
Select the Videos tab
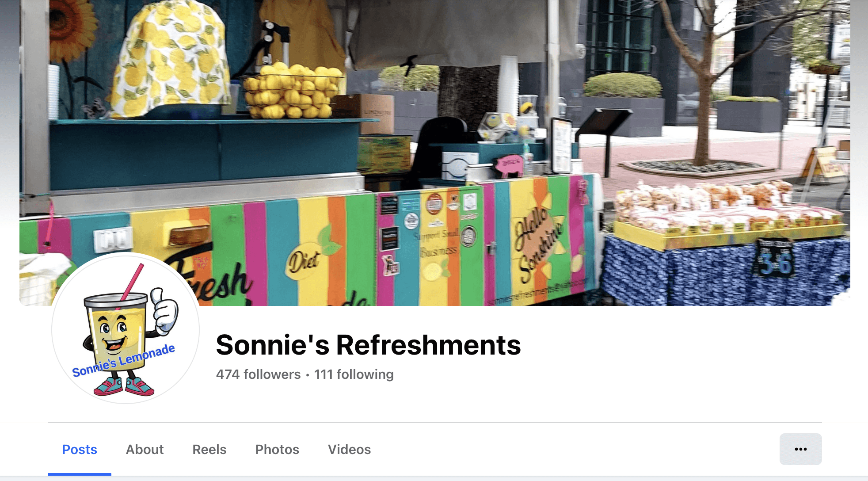tap(349, 450)
